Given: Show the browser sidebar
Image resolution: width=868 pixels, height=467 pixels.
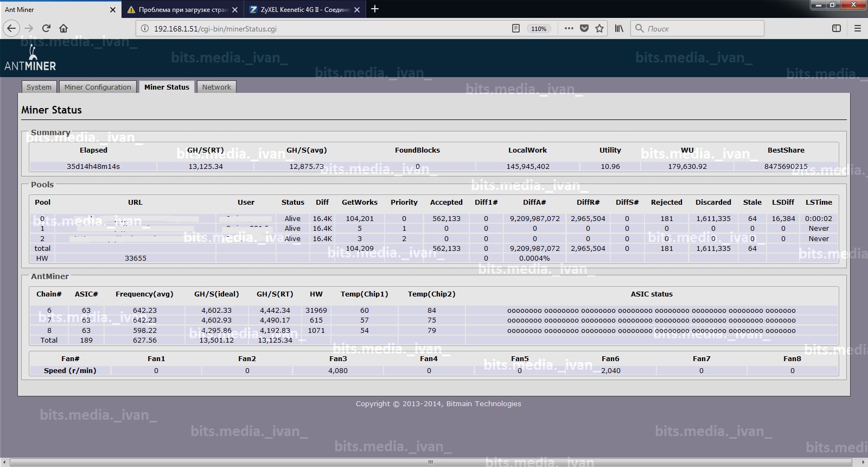Looking at the screenshot, I should click(x=837, y=28).
